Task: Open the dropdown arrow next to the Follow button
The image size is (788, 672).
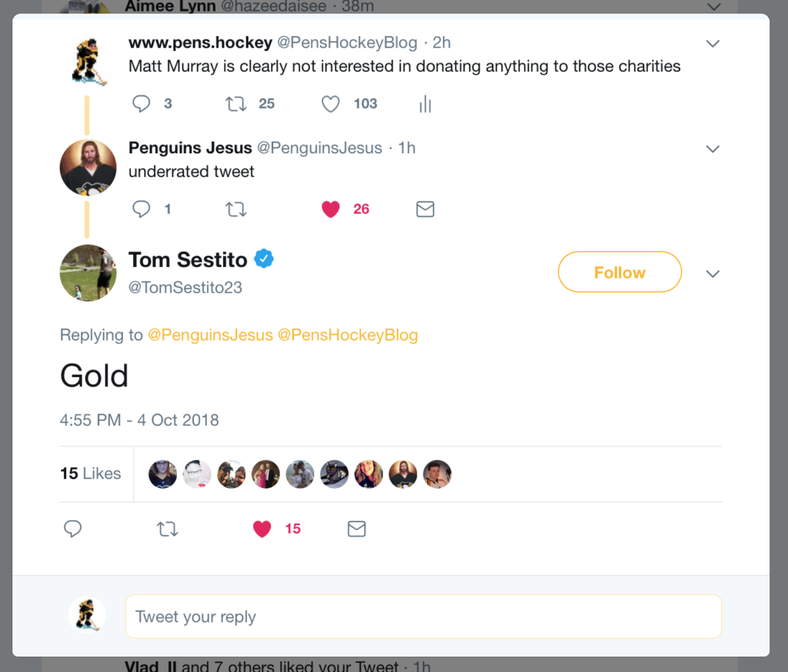Action: coord(713,274)
